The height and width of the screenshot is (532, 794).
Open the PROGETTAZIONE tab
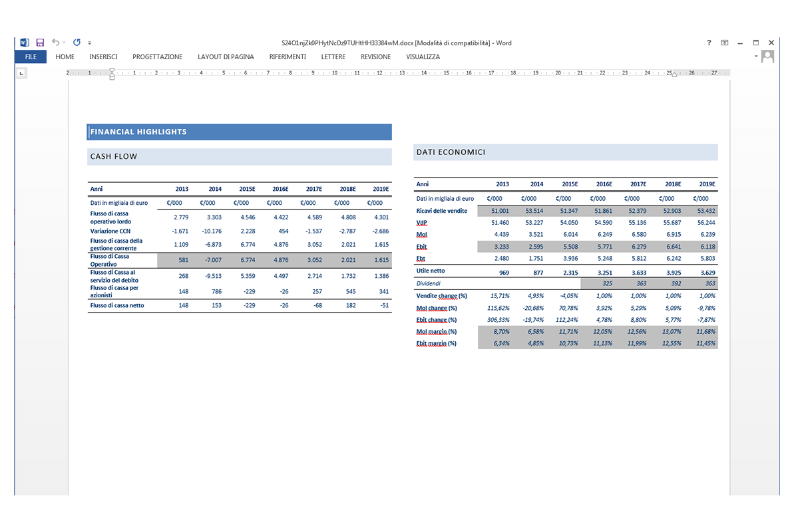(158, 57)
